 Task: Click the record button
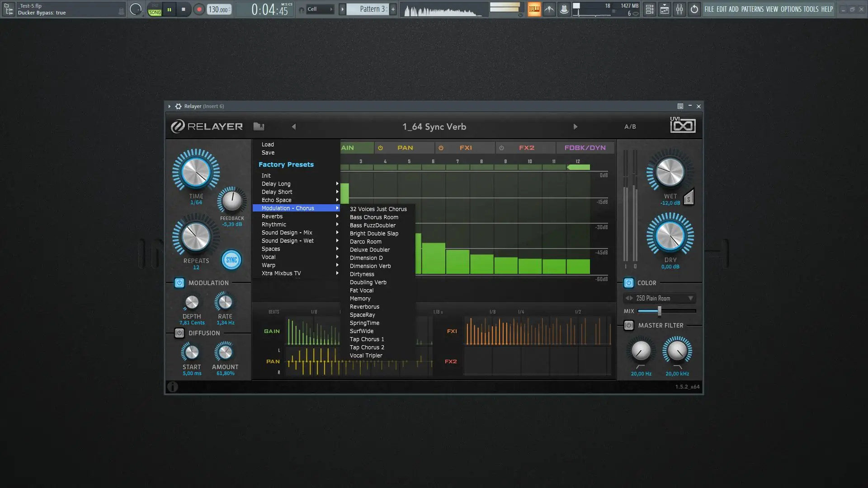coord(199,9)
